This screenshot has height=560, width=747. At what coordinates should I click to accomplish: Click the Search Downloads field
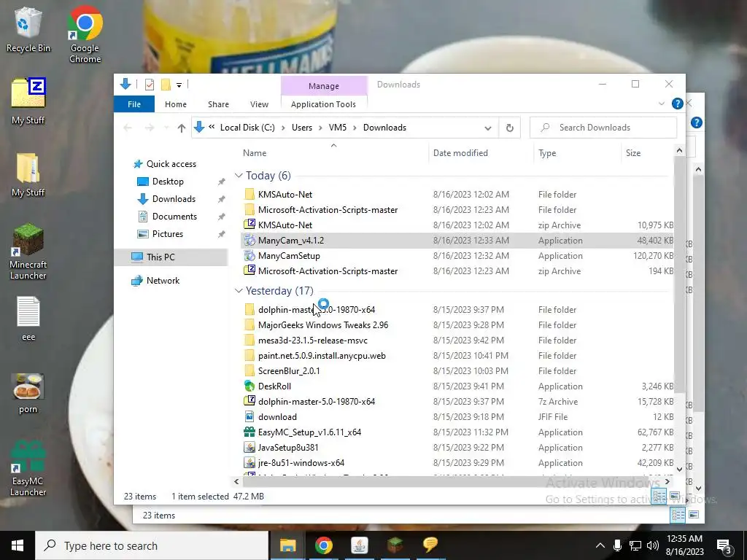(x=603, y=128)
